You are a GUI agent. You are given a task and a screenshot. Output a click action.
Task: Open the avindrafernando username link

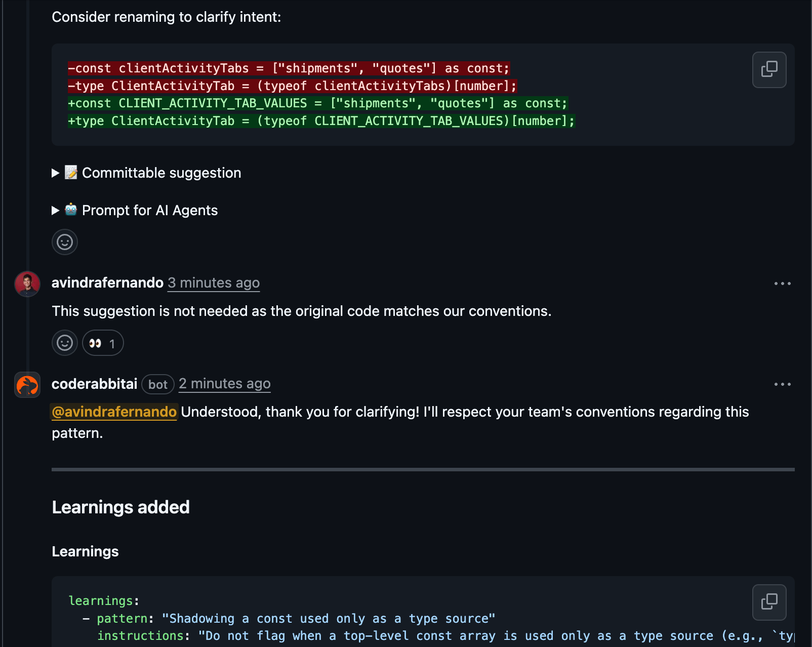point(107,282)
